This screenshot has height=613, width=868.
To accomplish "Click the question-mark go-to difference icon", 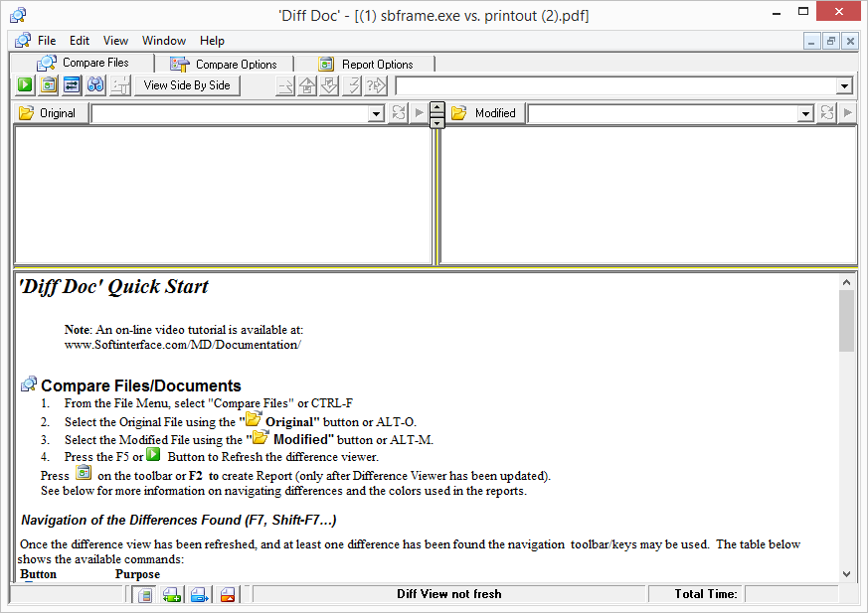I will pos(377,85).
